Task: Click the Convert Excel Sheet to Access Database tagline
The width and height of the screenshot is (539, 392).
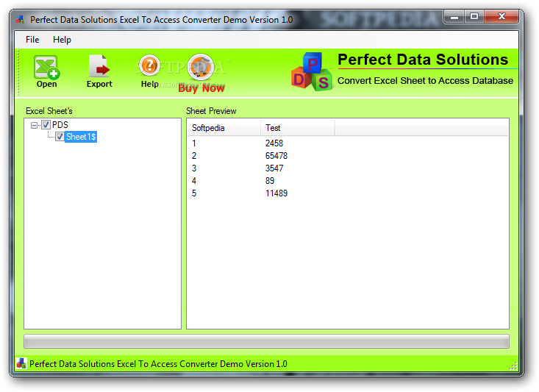Action: coord(425,80)
